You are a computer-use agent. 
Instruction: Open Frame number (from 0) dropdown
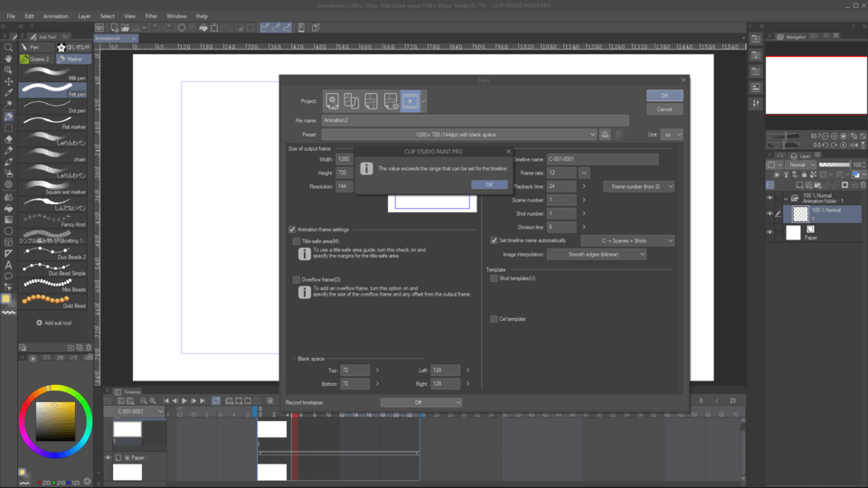pyautogui.click(x=639, y=186)
